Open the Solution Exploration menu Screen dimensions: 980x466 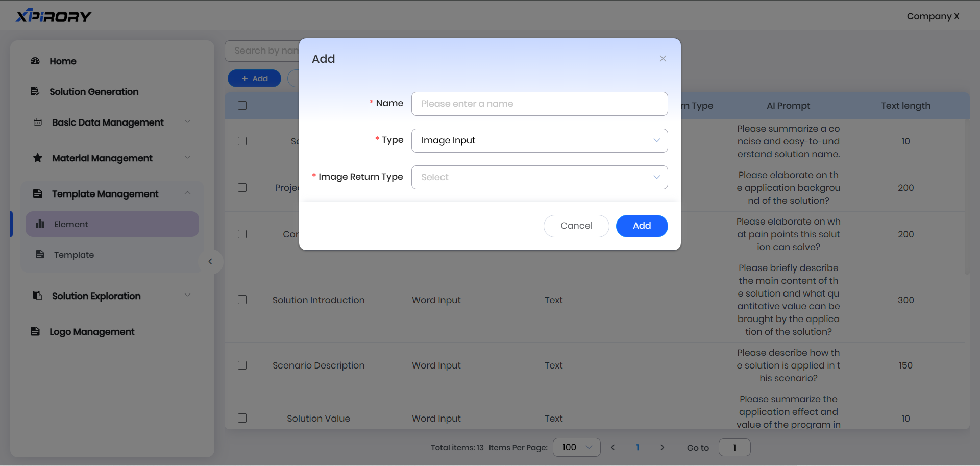tap(96, 296)
